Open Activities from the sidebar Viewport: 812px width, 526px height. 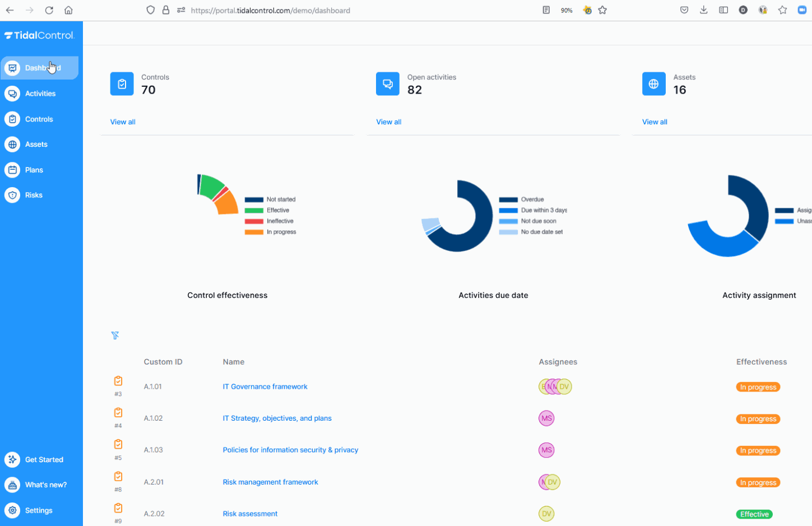pyautogui.click(x=39, y=94)
